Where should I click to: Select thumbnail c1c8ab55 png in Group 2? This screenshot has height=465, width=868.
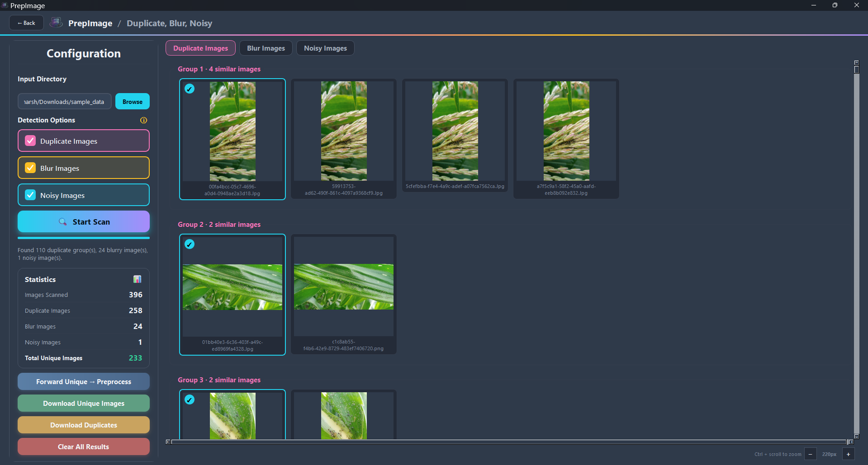[344, 294]
